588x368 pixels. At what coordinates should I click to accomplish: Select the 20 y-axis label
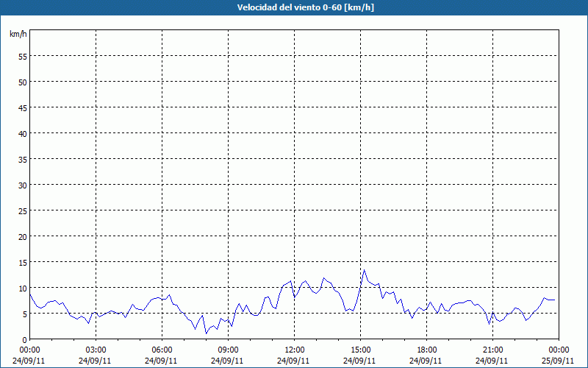[23, 236]
